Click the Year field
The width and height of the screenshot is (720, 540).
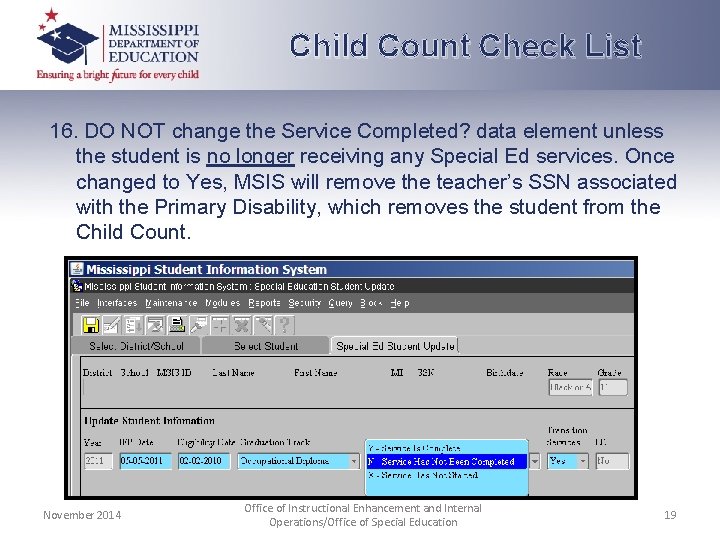(98, 461)
